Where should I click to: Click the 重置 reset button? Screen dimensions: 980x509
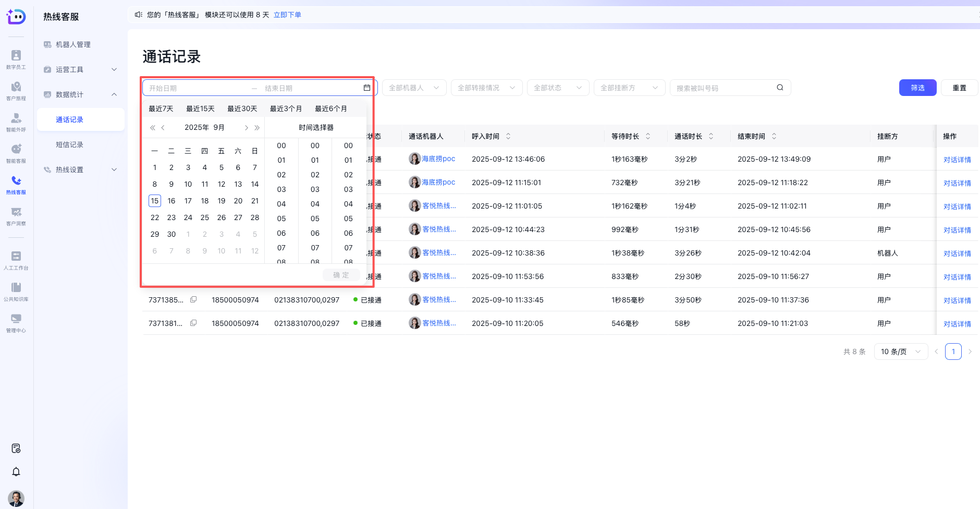click(959, 88)
